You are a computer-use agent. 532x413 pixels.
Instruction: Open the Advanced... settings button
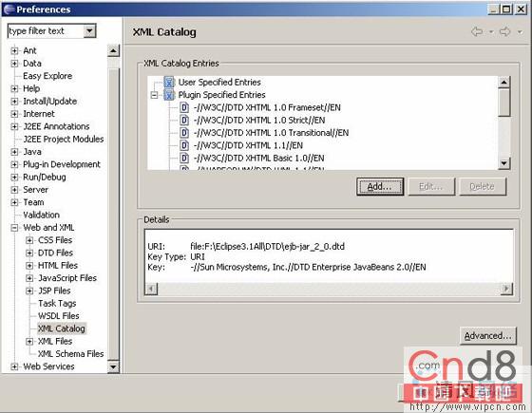(x=488, y=336)
